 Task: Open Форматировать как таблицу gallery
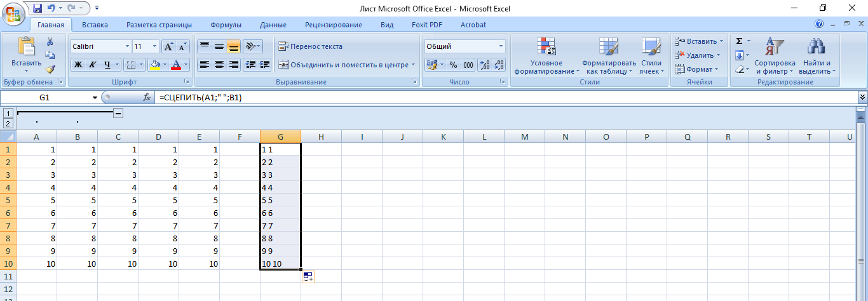(x=609, y=56)
